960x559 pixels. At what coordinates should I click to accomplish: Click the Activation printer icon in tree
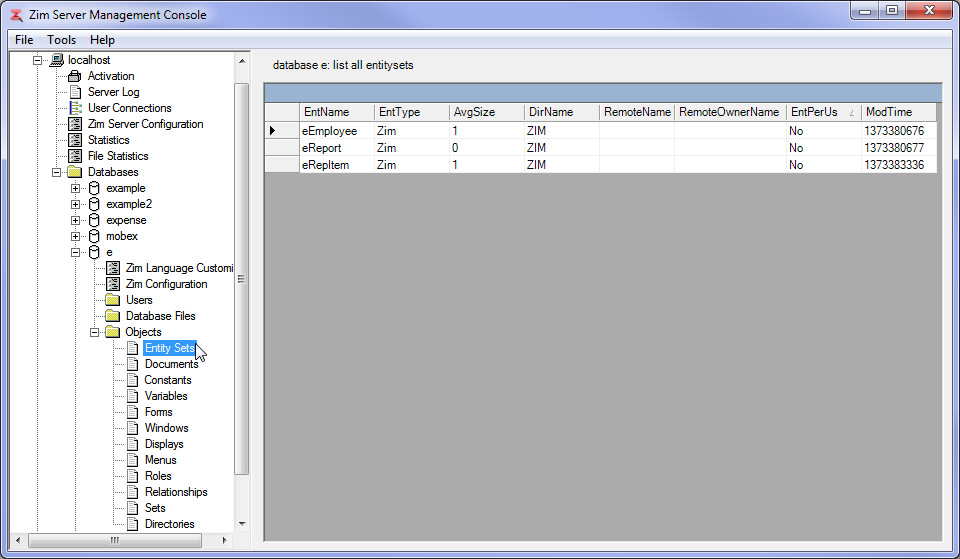coord(75,76)
